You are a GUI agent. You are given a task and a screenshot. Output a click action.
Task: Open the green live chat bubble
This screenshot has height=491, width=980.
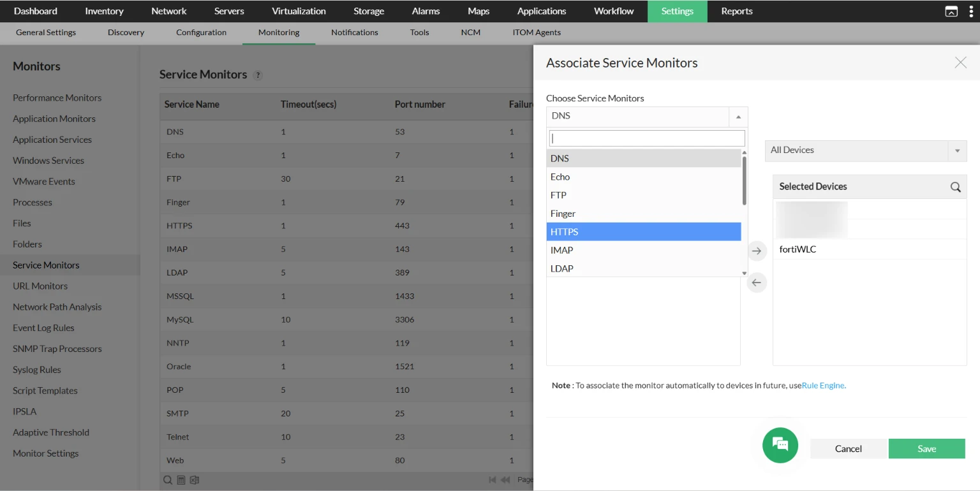click(x=780, y=445)
